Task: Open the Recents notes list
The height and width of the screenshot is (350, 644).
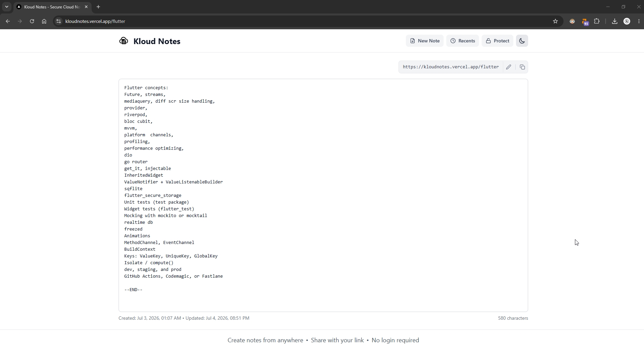Action: (x=462, y=41)
